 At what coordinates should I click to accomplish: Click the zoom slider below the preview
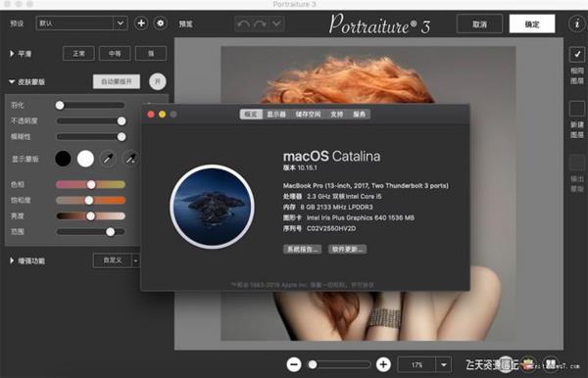pyautogui.click(x=339, y=364)
